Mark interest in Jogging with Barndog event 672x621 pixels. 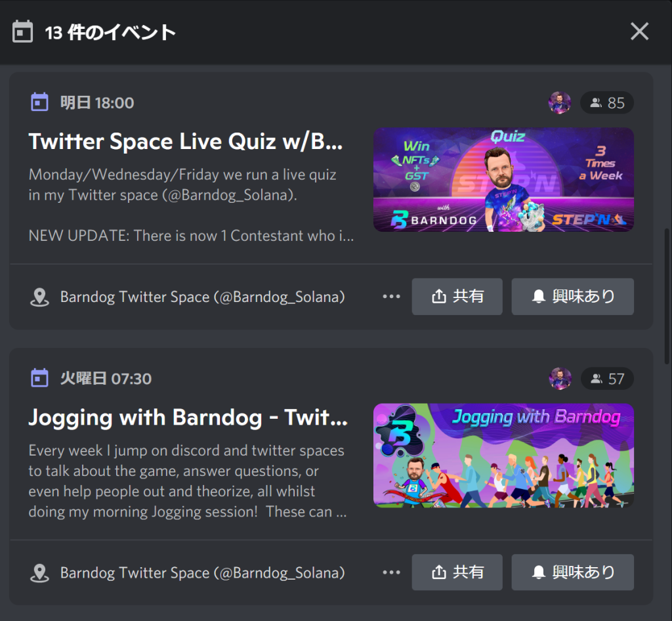point(572,572)
